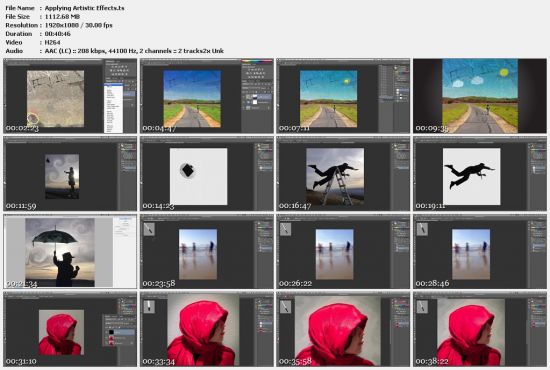The height and width of the screenshot is (370, 550).
Task: Select the road photo frame at 00:04:47
Action: [207, 96]
